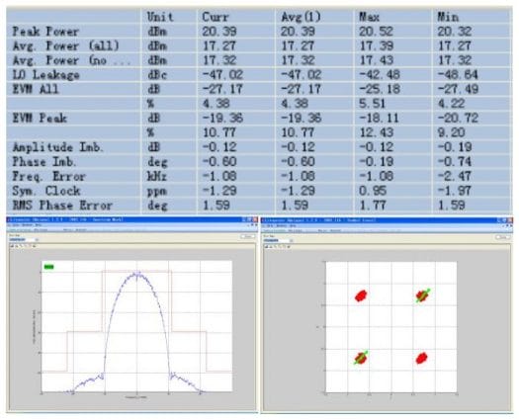Image resolution: width=519 pixels, height=420 pixels.
Task: Click the Unit column header
Action: [160, 17]
